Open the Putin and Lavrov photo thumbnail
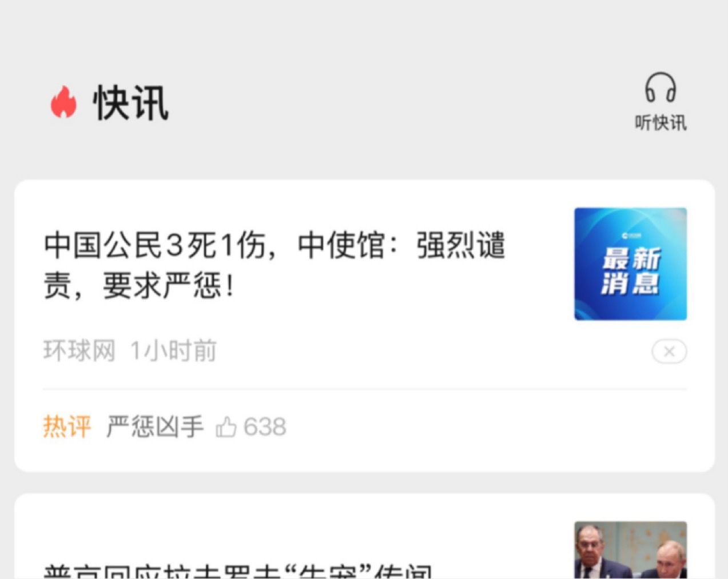 (630, 550)
